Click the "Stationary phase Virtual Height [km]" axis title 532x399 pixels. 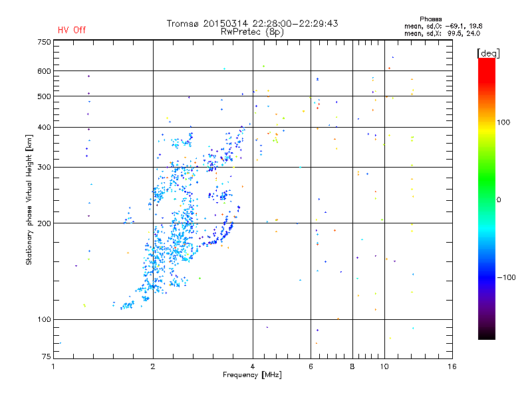pyautogui.click(x=29, y=200)
